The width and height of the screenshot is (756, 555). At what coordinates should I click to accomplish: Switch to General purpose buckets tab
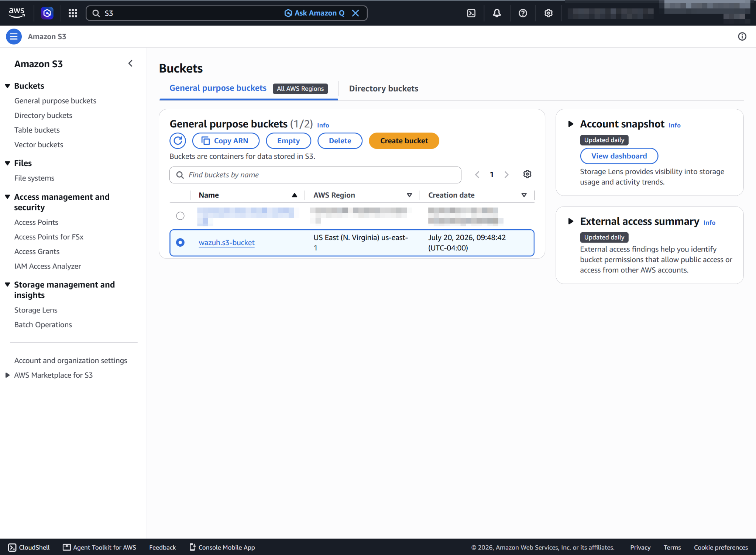coord(218,88)
